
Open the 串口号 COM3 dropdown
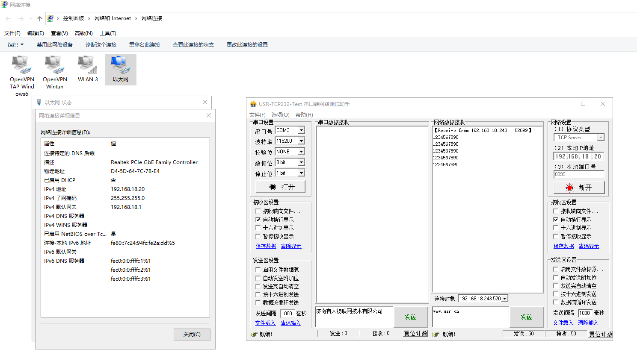tap(301, 130)
